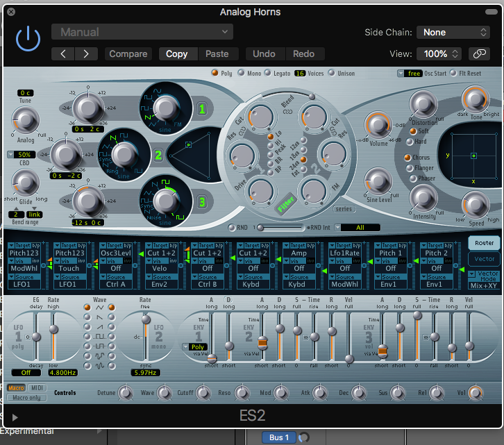The width and height of the screenshot is (504, 445).
Task: Open the View percentage dropdown
Action: click(439, 53)
